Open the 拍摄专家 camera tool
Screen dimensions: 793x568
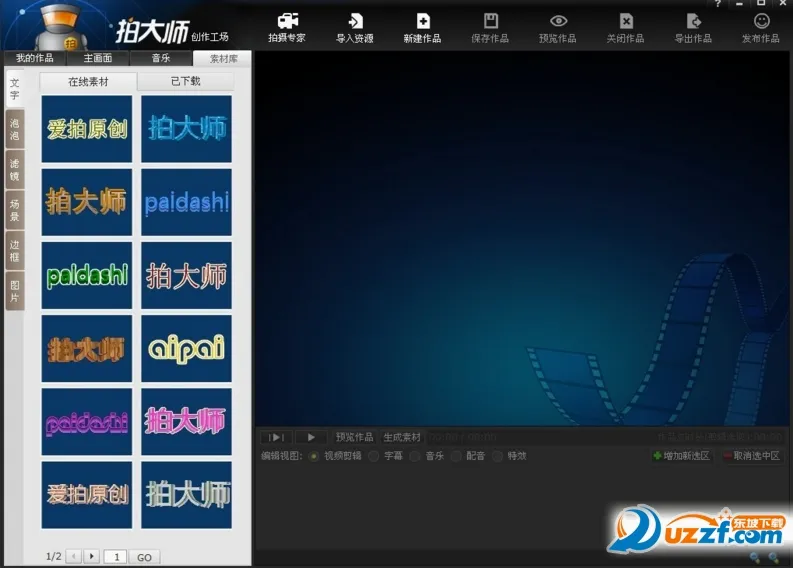tap(287, 27)
